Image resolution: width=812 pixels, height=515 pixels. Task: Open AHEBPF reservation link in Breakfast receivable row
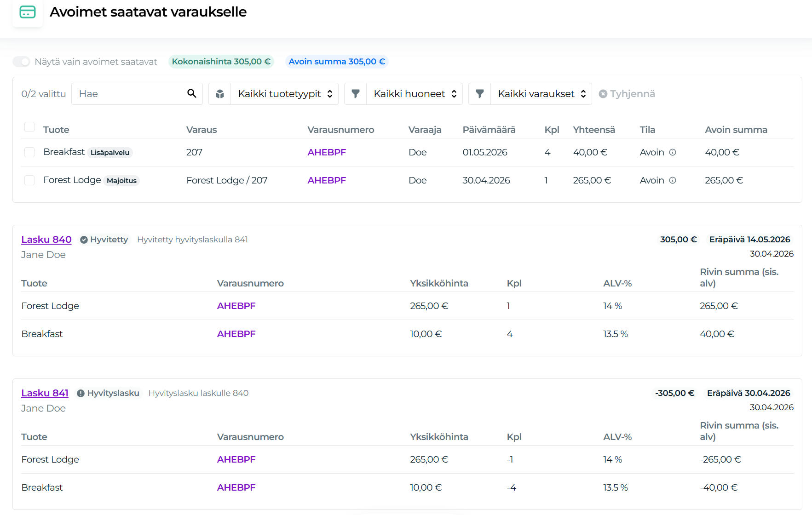click(x=327, y=152)
